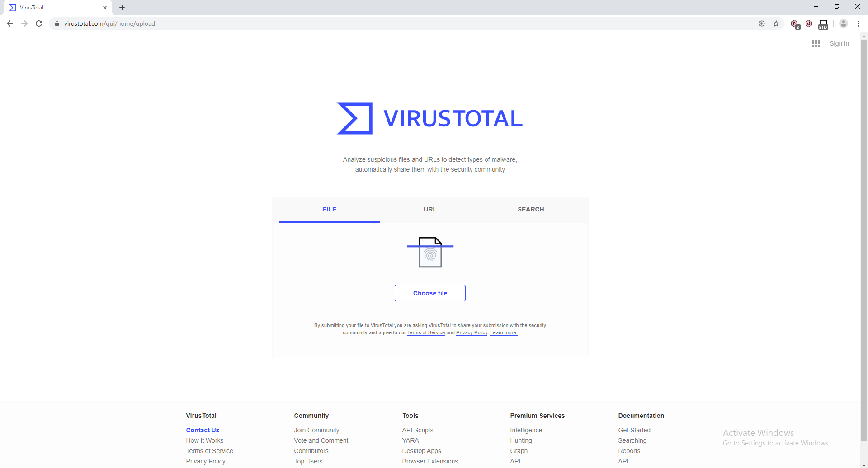Open footer Privacy Policy under VirusTotal
The width and height of the screenshot is (868, 468).
206,461
